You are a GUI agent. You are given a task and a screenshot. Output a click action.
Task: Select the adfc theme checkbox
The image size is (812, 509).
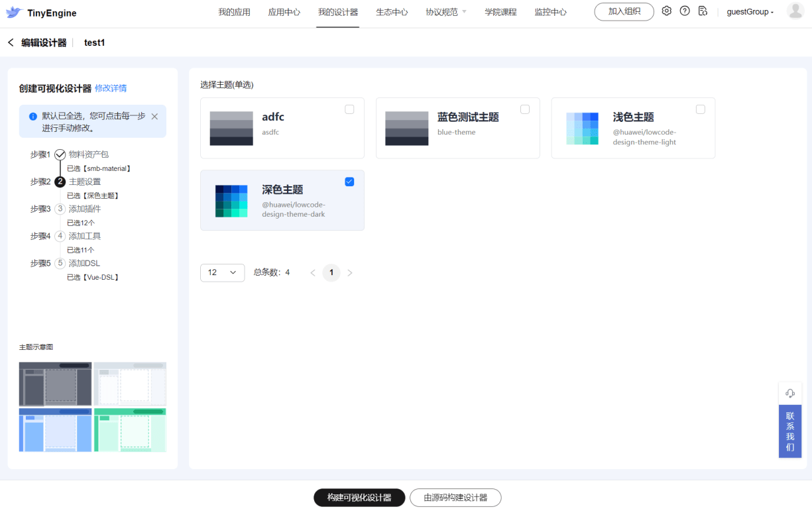[349, 109]
